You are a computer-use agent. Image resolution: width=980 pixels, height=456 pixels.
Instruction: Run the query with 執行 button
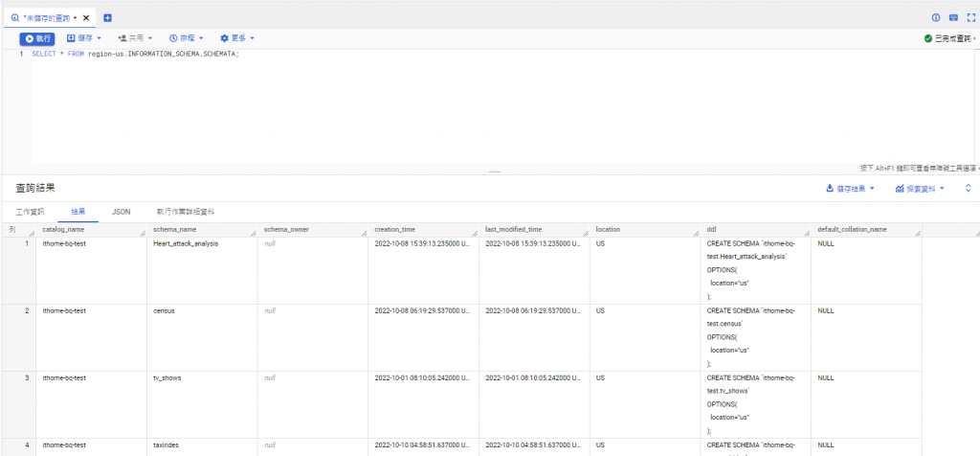(37, 38)
